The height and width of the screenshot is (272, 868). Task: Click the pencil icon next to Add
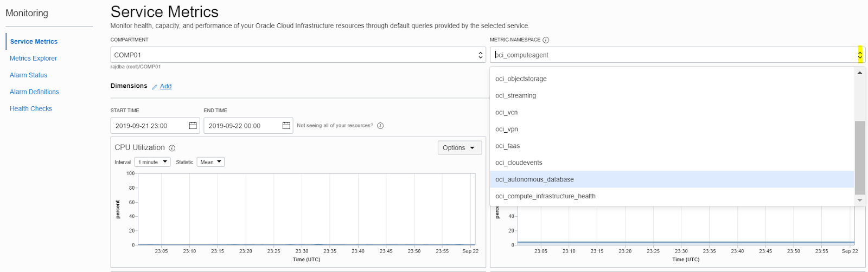[155, 87]
